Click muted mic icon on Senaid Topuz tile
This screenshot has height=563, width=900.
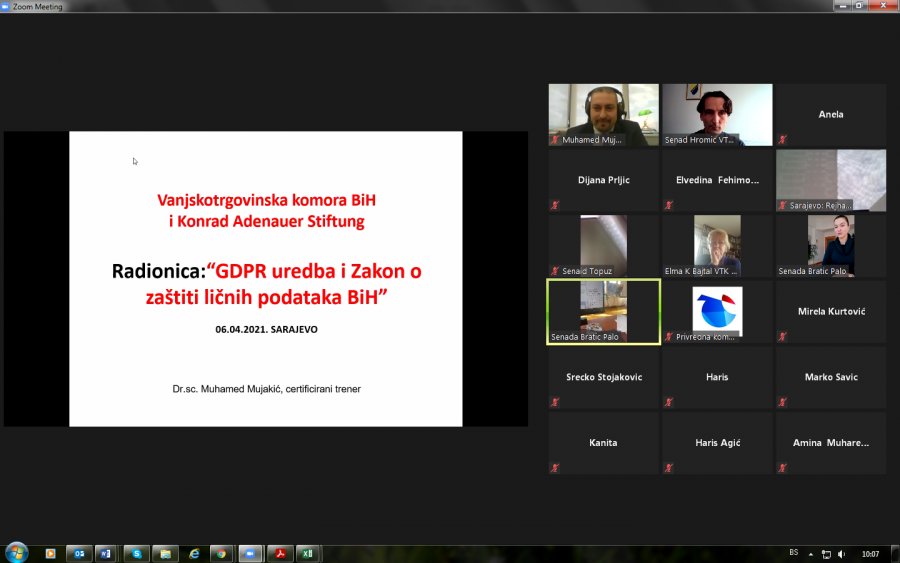click(555, 271)
